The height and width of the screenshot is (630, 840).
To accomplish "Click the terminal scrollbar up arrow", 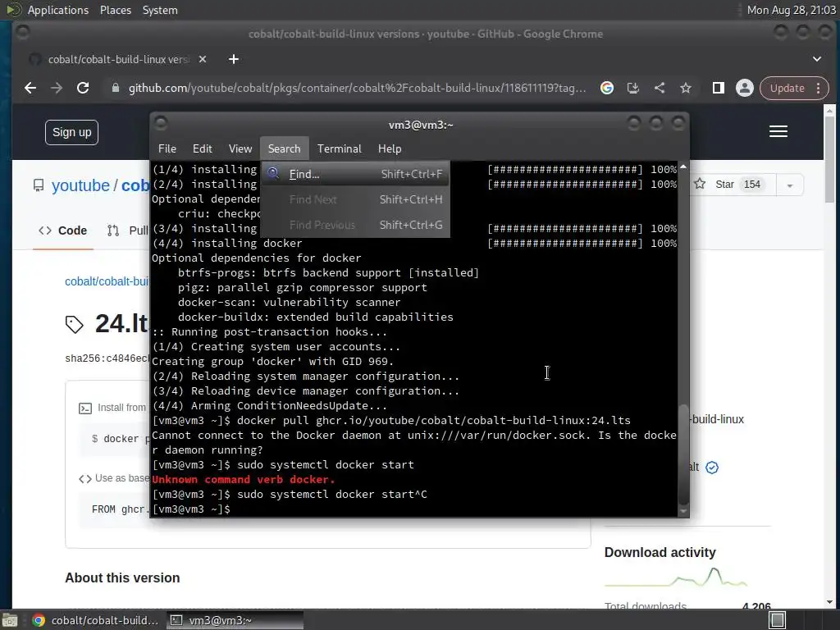I will 683,167.
